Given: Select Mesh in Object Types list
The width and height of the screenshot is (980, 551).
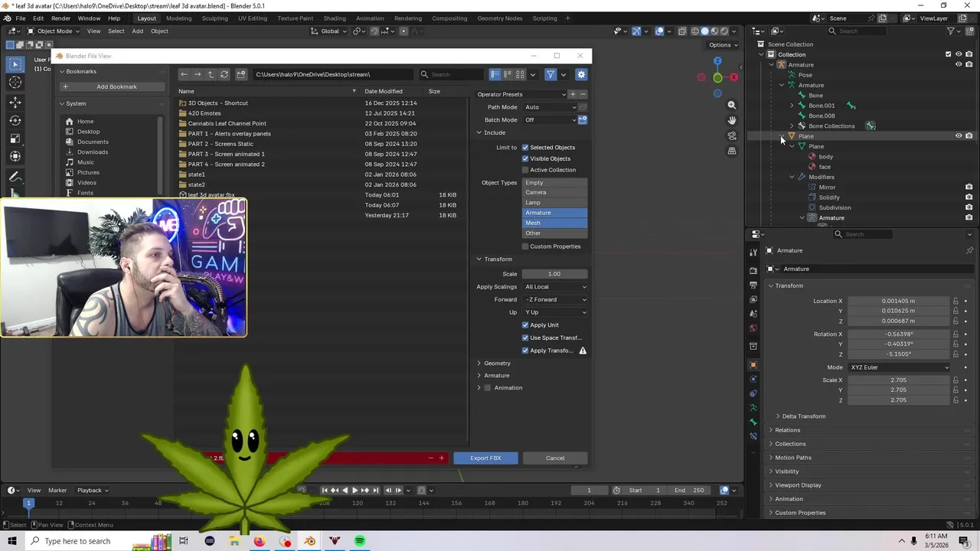Looking at the screenshot, I should coord(555,223).
